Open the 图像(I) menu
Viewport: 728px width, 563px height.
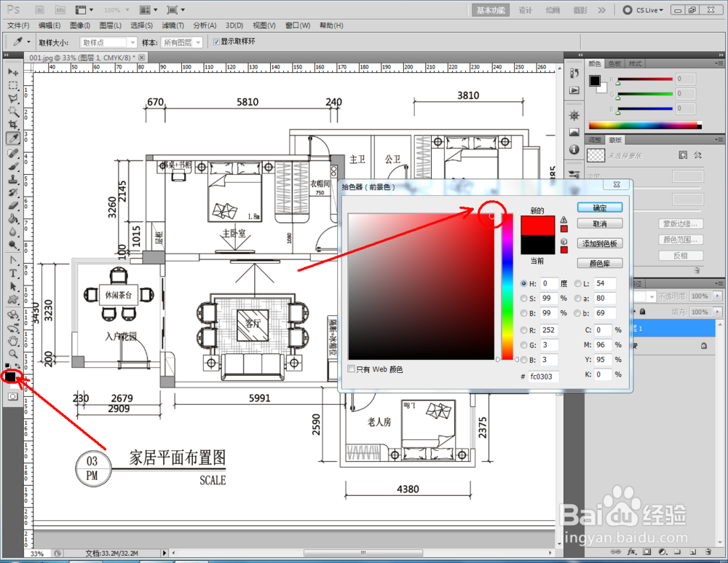pos(80,25)
